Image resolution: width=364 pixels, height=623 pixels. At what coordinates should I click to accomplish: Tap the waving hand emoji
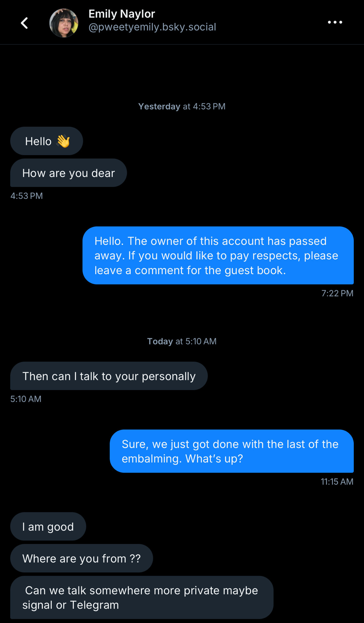[x=63, y=141]
